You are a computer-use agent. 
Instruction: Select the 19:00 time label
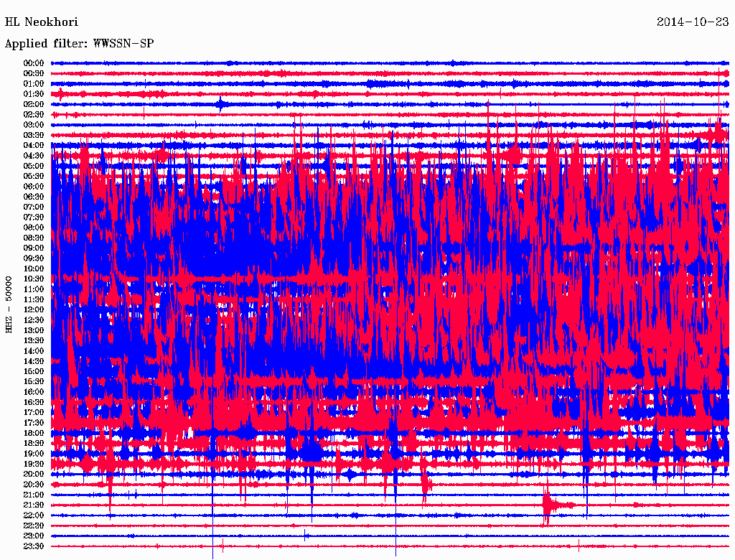(33, 454)
